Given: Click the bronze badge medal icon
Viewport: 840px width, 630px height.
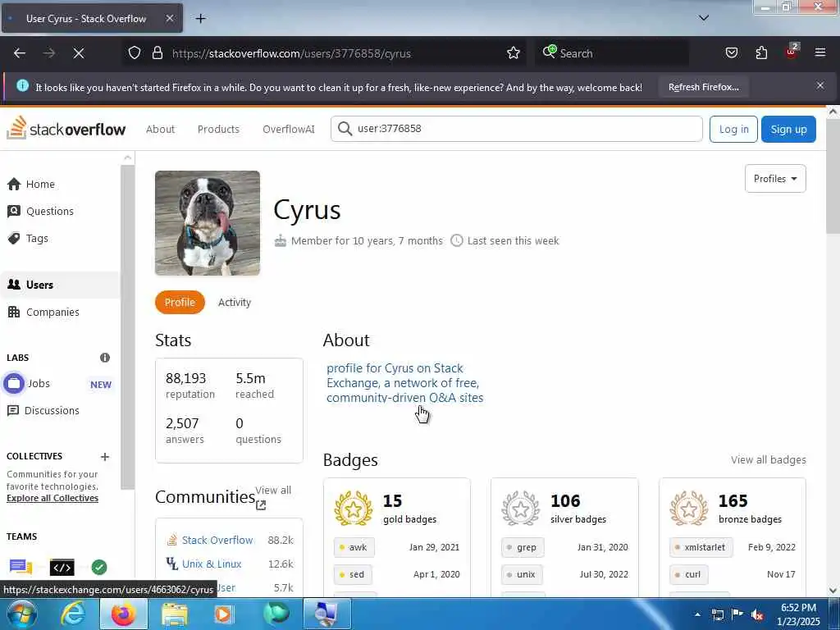Looking at the screenshot, I should [x=689, y=508].
